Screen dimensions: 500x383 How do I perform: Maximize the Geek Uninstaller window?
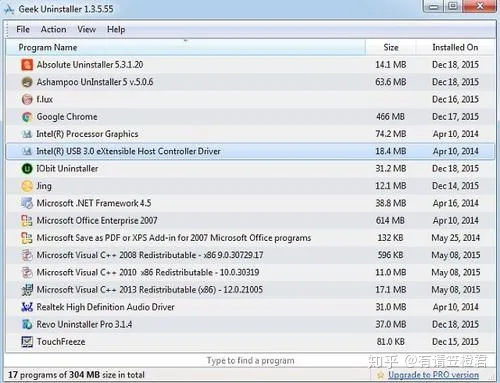point(453,7)
